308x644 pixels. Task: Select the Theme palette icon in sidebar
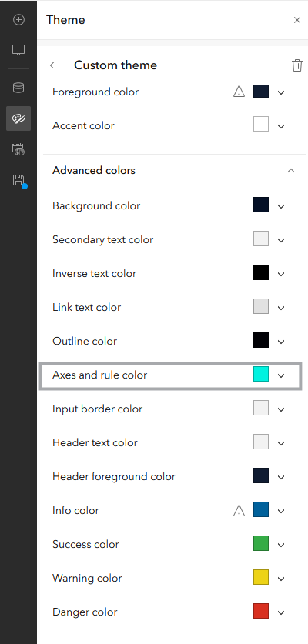[x=18, y=118]
